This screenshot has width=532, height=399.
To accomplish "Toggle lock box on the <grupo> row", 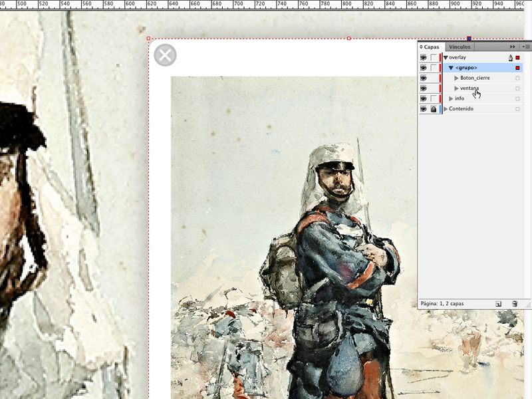I will click(434, 68).
